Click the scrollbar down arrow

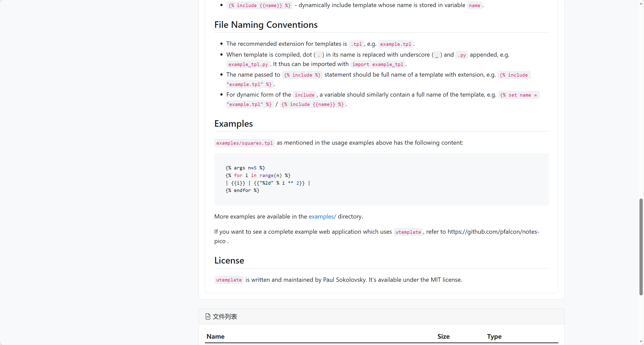641,342
